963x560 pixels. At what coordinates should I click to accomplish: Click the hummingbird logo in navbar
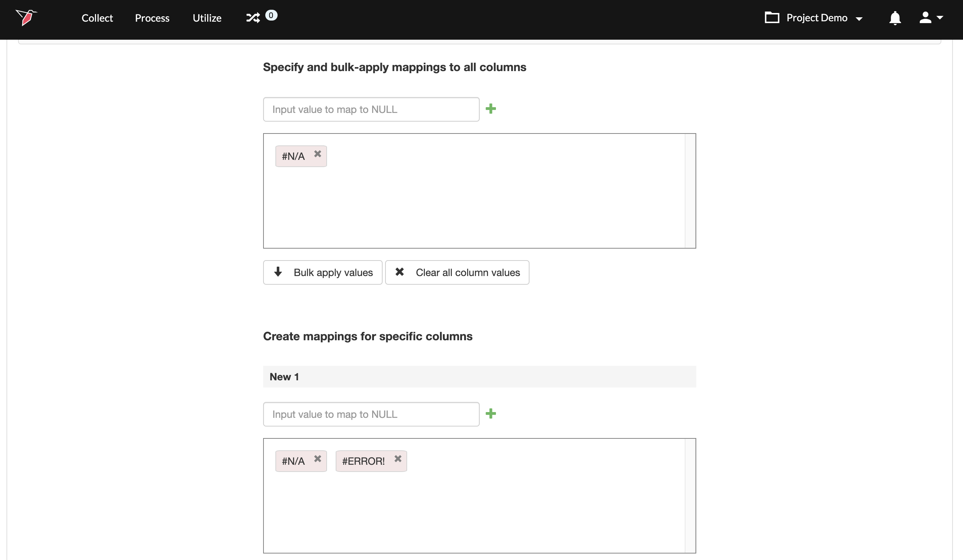pos(26,18)
